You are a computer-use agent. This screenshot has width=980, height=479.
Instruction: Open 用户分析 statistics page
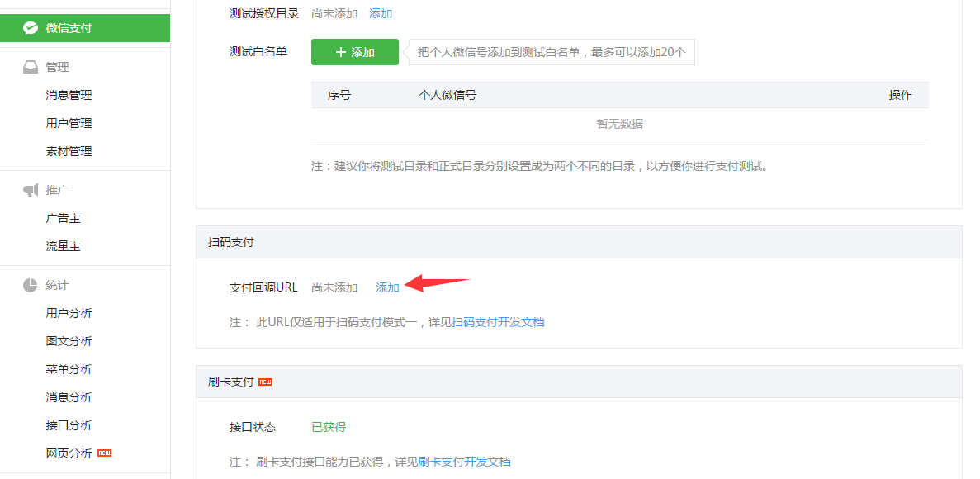tap(69, 313)
